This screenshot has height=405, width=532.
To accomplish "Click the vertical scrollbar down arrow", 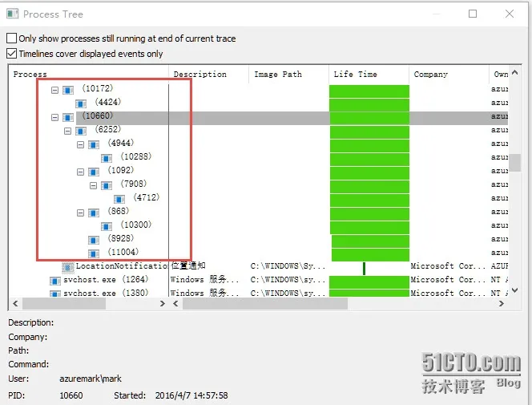I will (515, 290).
